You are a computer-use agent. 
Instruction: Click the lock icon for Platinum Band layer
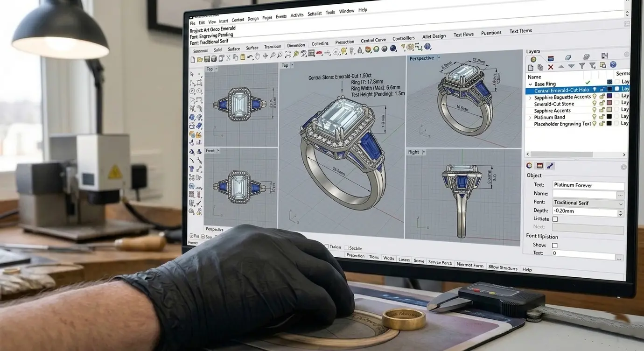tap(602, 117)
